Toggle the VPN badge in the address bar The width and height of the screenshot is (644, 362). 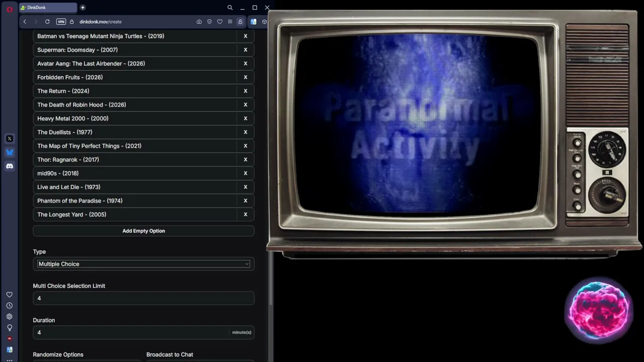point(61,22)
